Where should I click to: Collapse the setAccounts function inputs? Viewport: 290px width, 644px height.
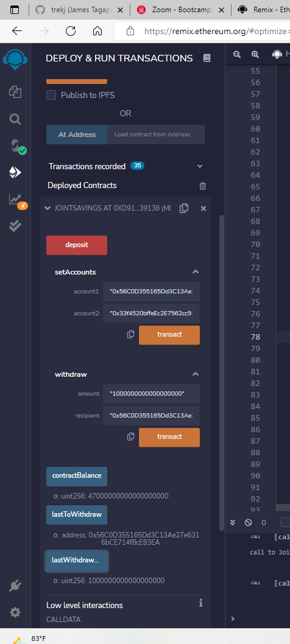coord(196,272)
